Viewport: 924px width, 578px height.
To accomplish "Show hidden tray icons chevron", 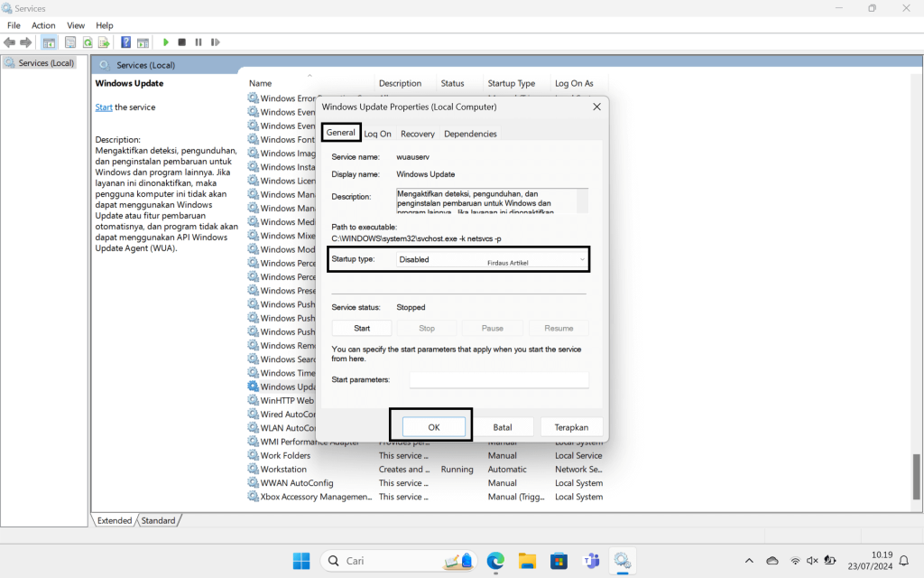I will (x=749, y=561).
